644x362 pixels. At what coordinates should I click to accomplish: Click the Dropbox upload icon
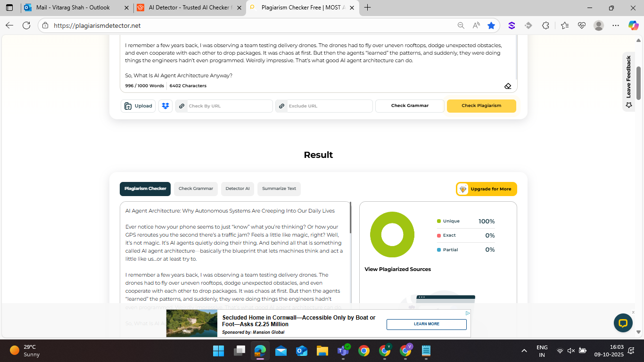(165, 106)
